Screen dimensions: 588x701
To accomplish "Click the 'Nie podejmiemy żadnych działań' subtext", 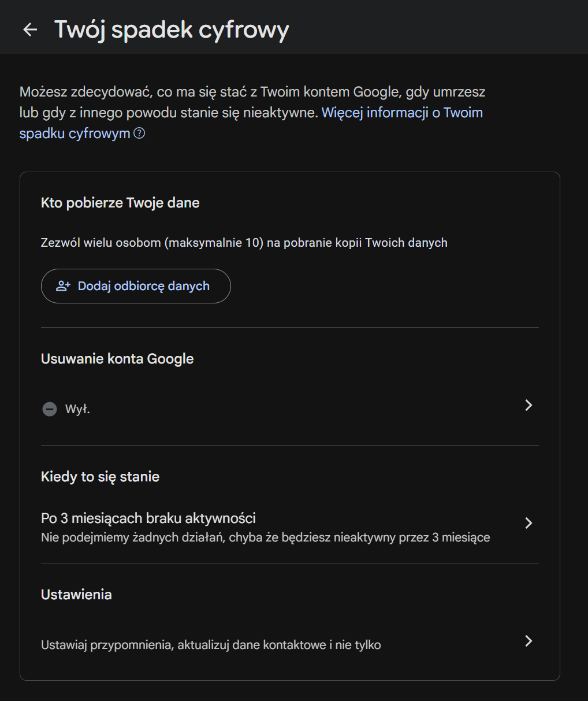I will 265,537.
